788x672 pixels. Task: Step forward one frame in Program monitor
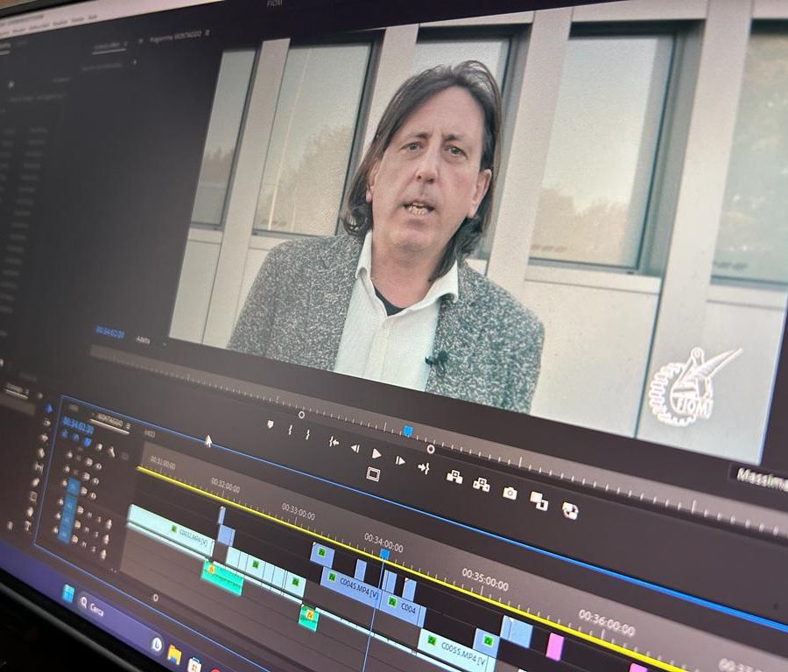click(x=400, y=460)
